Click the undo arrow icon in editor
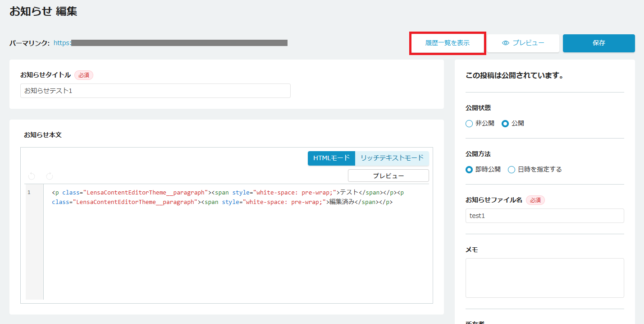This screenshot has height=324, width=644. pyautogui.click(x=32, y=176)
